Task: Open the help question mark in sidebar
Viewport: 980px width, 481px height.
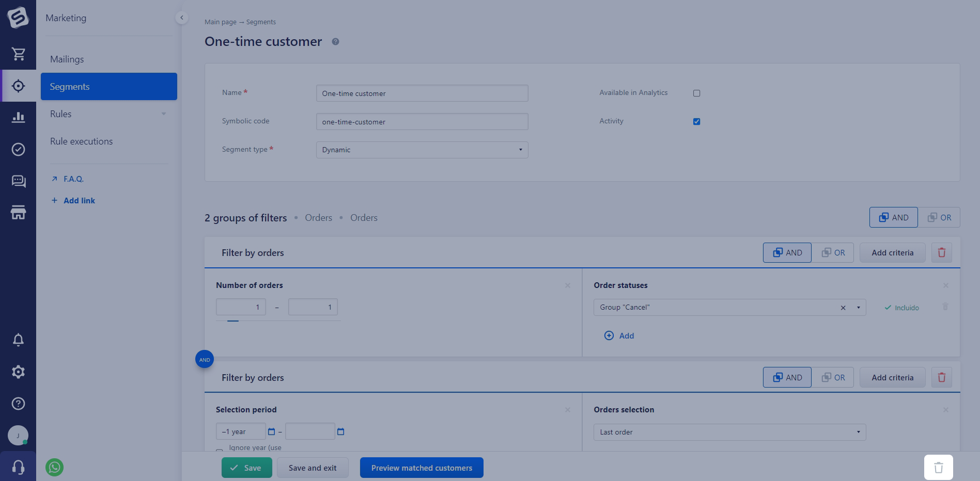Action: click(19, 404)
